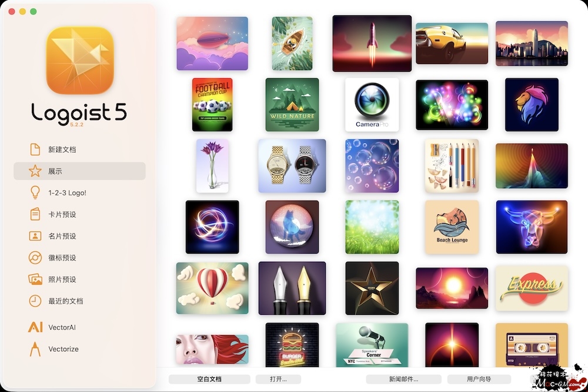The height and width of the screenshot is (392, 588).
Task: Click the lightbulb icon for 1-2-3 Logo!
Action: click(35, 193)
